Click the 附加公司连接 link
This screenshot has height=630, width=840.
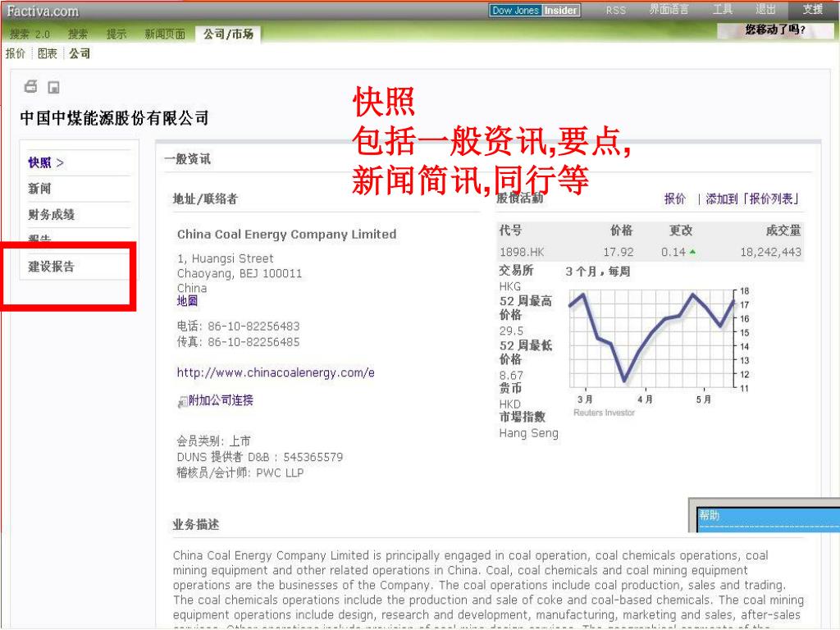tap(221, 400)
